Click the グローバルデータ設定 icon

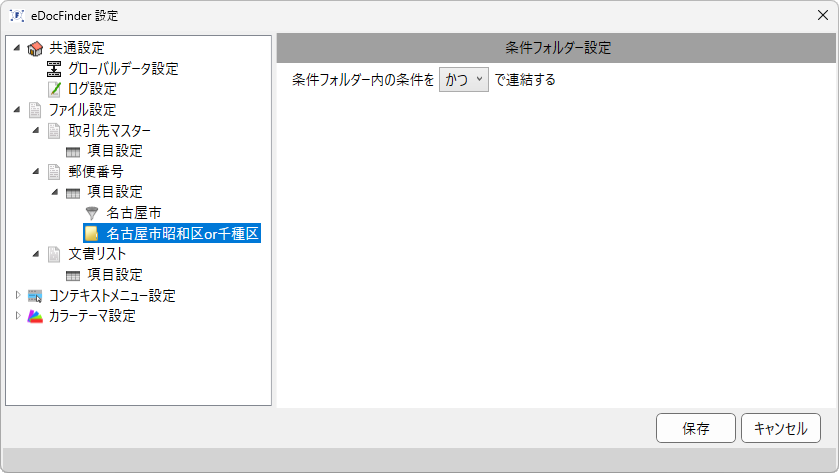pyautogui.click(x=54, y=69)
